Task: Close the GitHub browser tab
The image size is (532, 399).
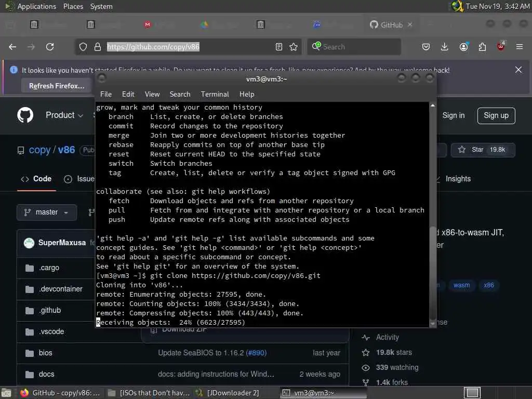Action: 410,24
